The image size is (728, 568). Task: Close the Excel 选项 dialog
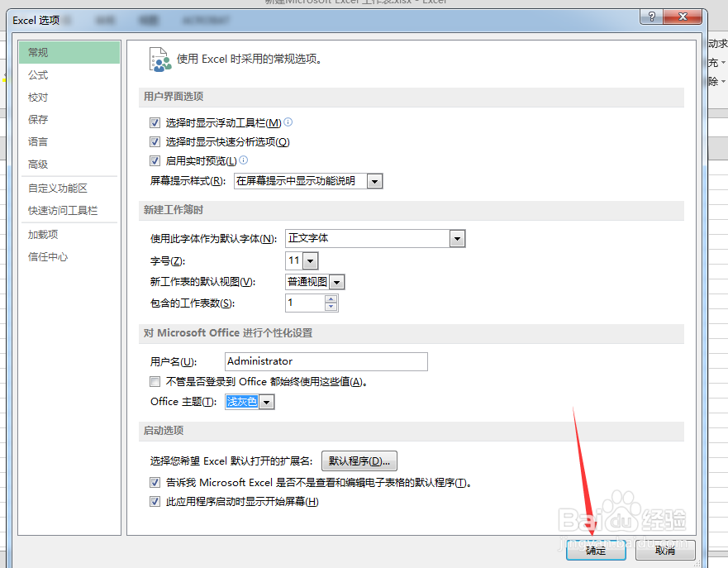pos(683,17)
